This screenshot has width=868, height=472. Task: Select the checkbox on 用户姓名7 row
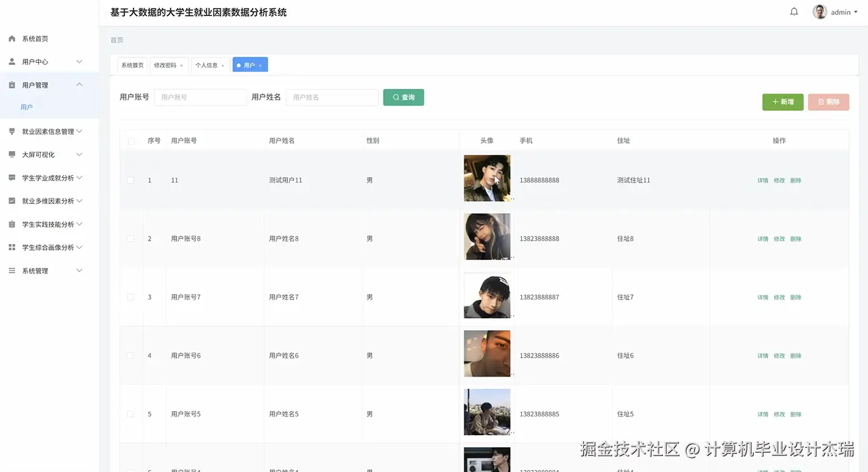tap(131, 297)
